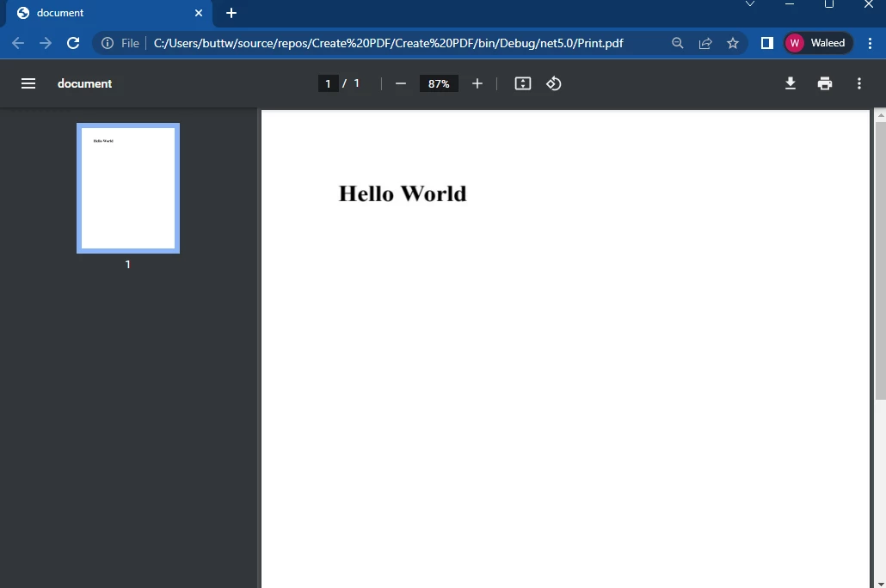Click the zoom out minus button

pyautogui.click(x=400, y=83)
